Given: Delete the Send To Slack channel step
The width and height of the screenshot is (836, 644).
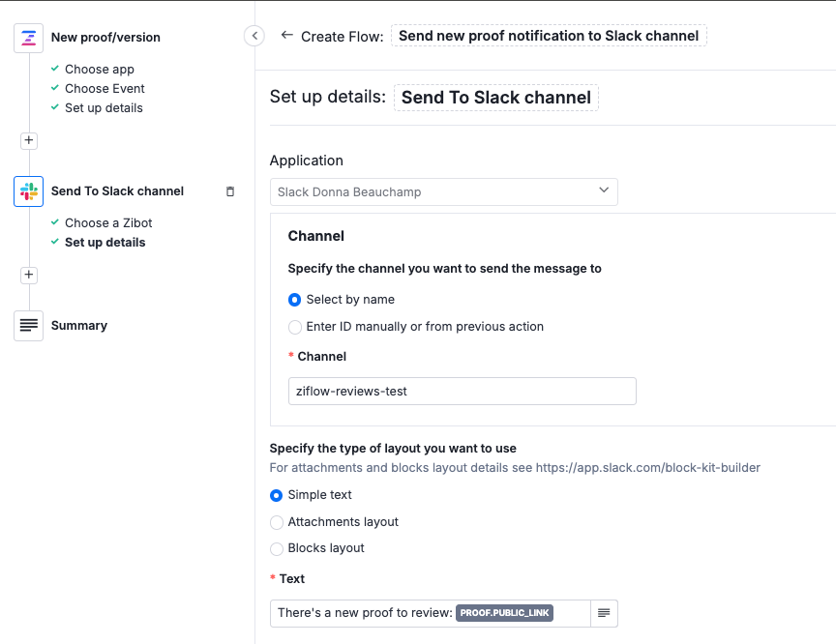Looking at the screenshot, I should tap(230, 191).
